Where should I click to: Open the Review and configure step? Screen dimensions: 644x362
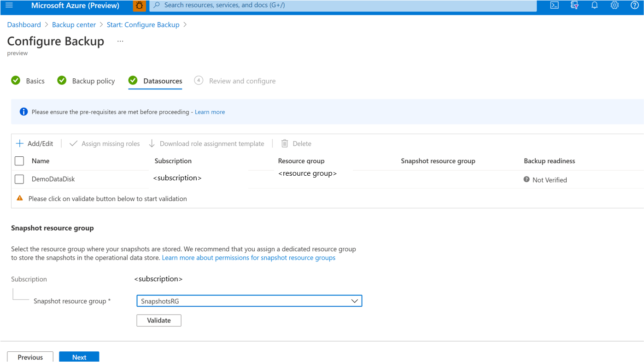point(242,81)
